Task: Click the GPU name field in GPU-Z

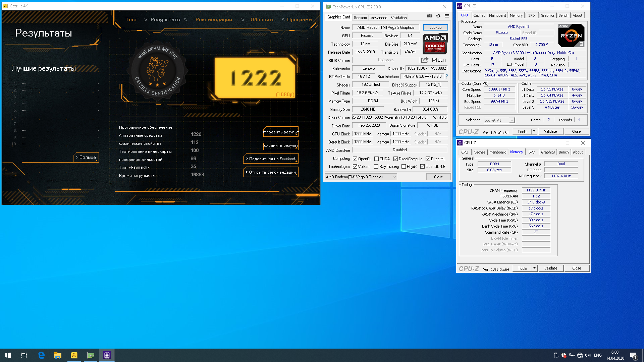Action: pos(386,27)
